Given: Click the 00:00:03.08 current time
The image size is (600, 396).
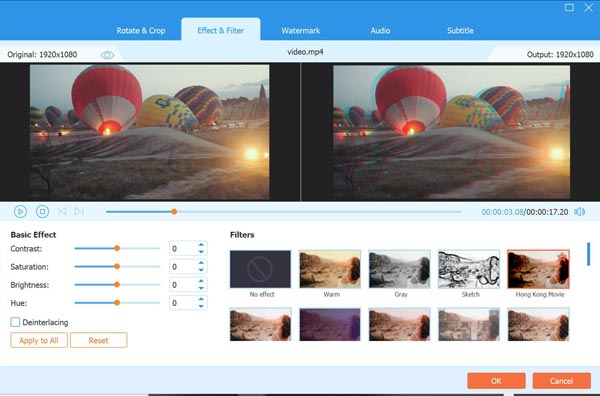Looking at the screenshot, I should [502, 212].
